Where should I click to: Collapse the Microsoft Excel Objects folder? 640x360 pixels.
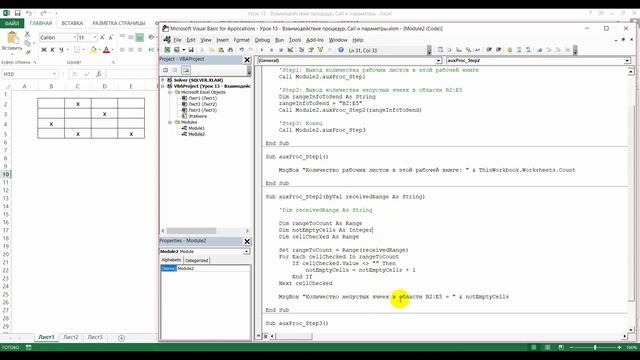click(170, 92)
